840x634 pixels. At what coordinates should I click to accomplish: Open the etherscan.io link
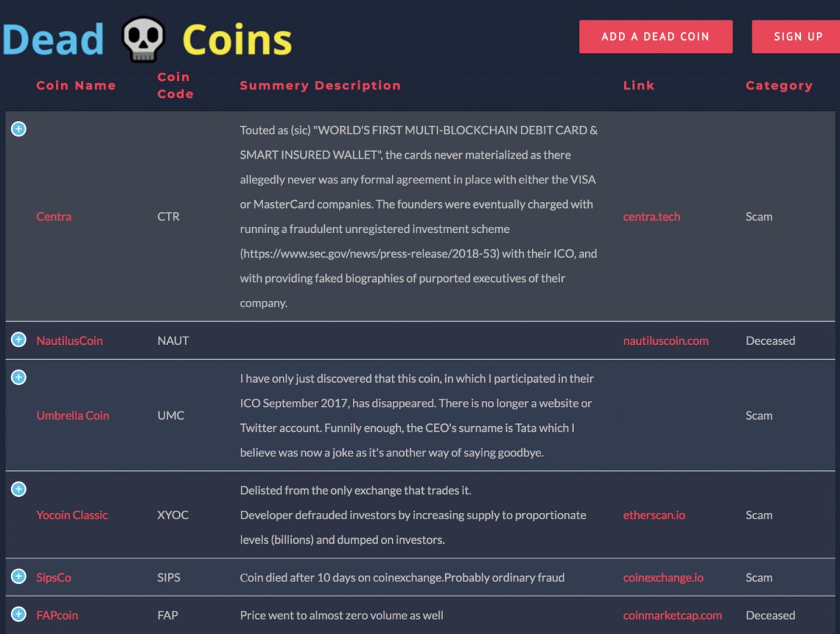(654, 515)
